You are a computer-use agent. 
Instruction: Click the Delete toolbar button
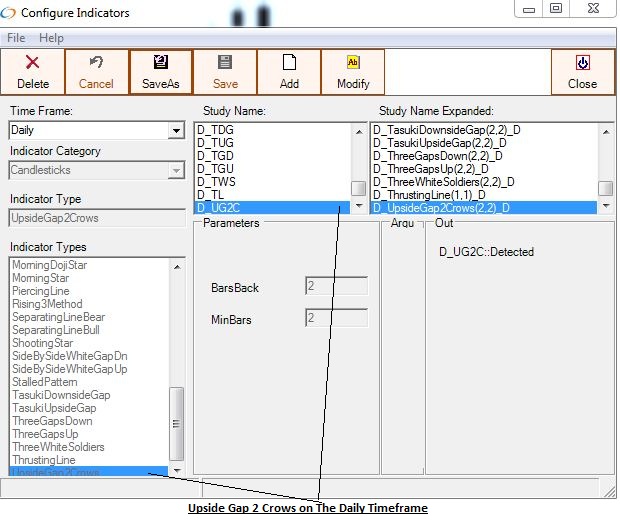(33, 71)
